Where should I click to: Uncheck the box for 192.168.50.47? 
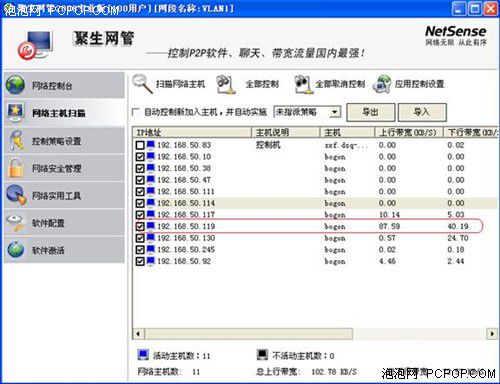pyautogui.click(x=140, y=180)
